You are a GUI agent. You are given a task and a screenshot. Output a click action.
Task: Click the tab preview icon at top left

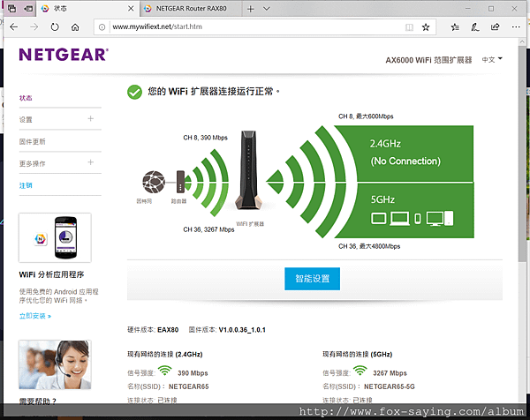11,9
